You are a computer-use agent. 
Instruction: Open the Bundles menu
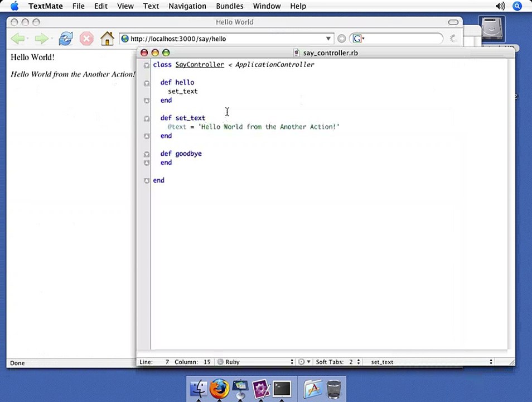tap(229, 6)
